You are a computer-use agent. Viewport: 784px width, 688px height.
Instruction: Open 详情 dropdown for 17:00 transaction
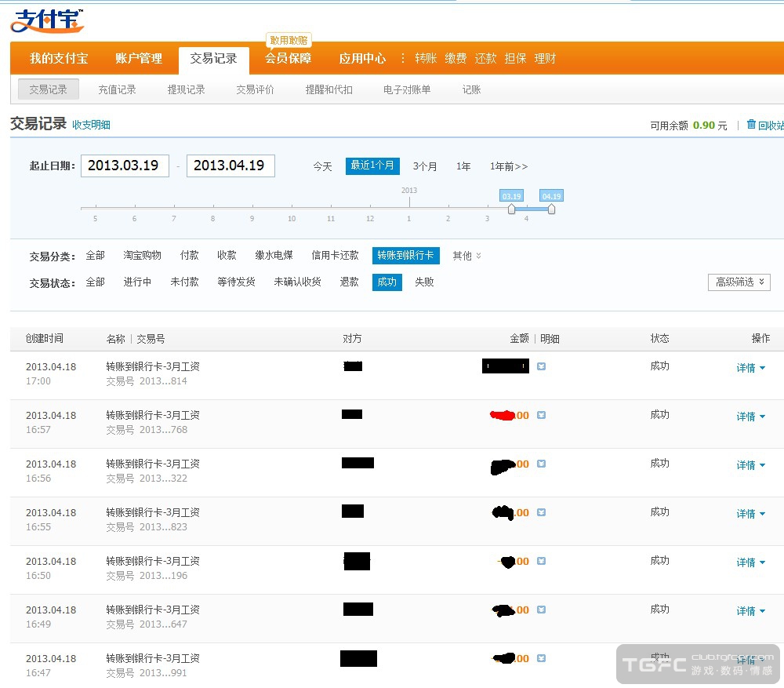[x=750, y=368]
